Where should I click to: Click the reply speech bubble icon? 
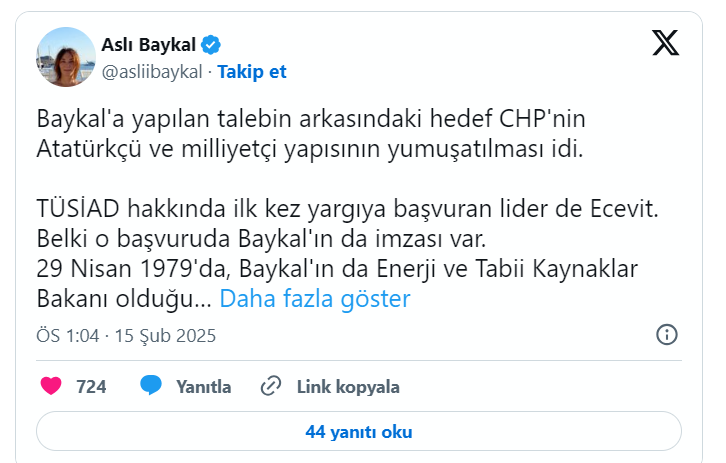point(151,386)
